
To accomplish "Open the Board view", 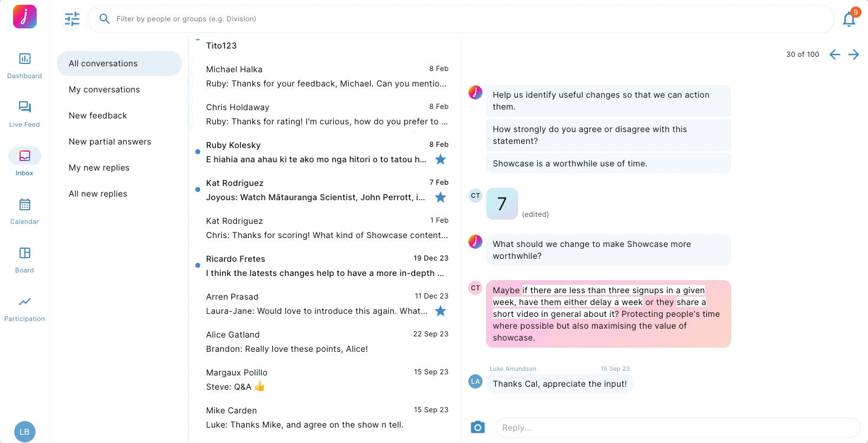I will tap(24, 259).
